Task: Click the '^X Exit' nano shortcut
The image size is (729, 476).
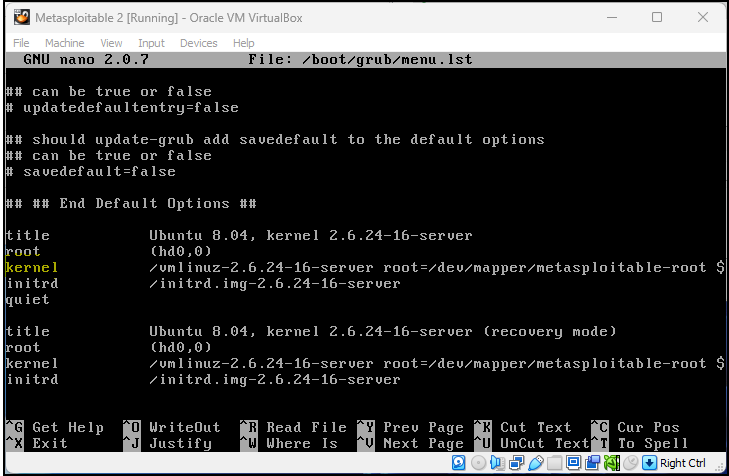Action: [37, 443]
